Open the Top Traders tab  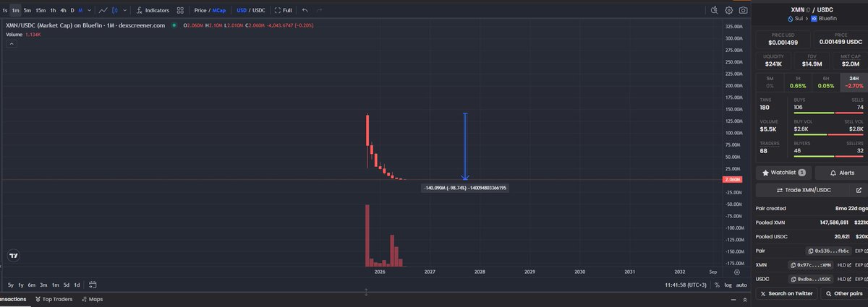pyautogui.click(x=54, y=298)
